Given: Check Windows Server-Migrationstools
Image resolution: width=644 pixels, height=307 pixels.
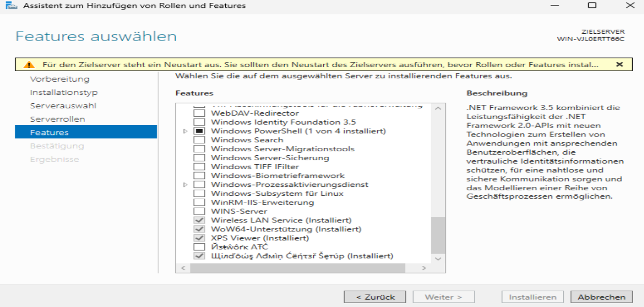Looking at the screenshot, I should click(198, 149).
